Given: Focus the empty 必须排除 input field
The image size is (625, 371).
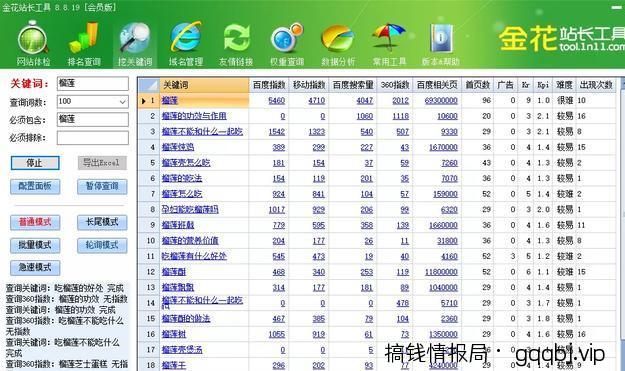Looking at the screenshot, I should 92,138.
